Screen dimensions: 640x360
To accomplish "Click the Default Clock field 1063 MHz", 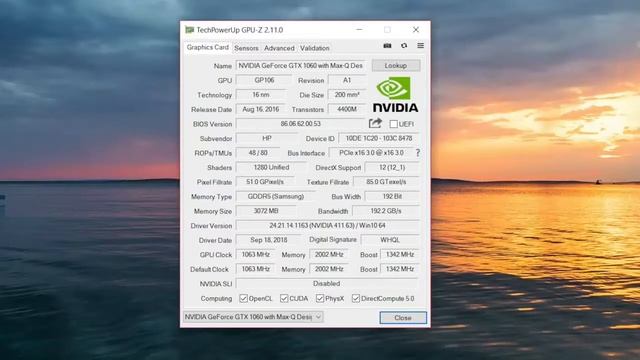I will (256, 269).
